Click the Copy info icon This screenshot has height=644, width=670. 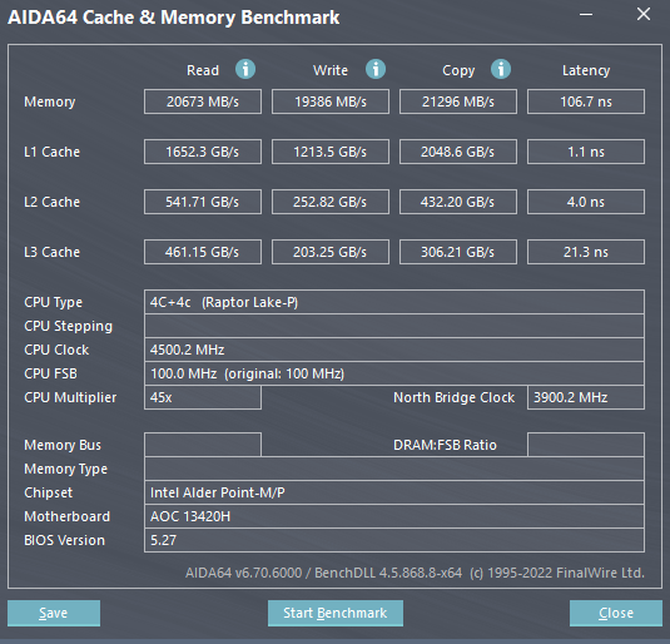500,69
